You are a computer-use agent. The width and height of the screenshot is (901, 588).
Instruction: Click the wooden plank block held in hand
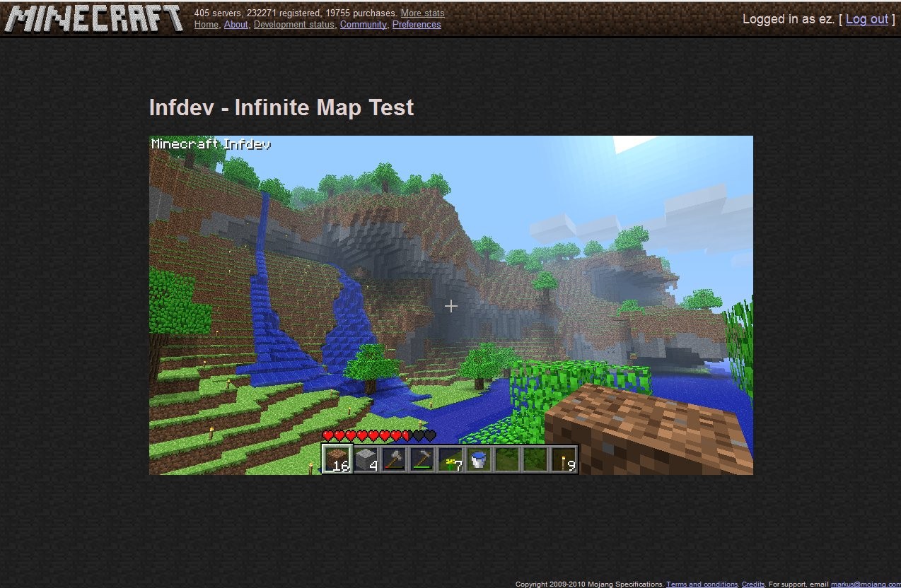point(649,429)
